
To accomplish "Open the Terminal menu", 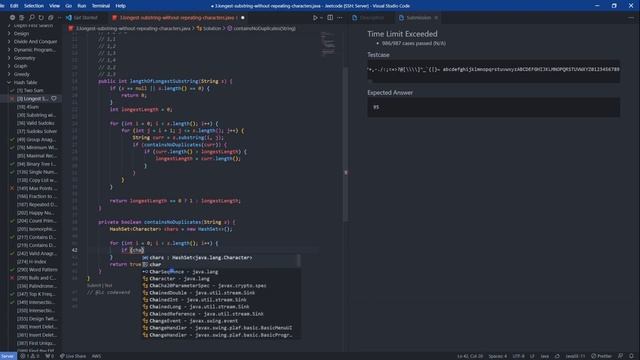I will coord(100,6).
